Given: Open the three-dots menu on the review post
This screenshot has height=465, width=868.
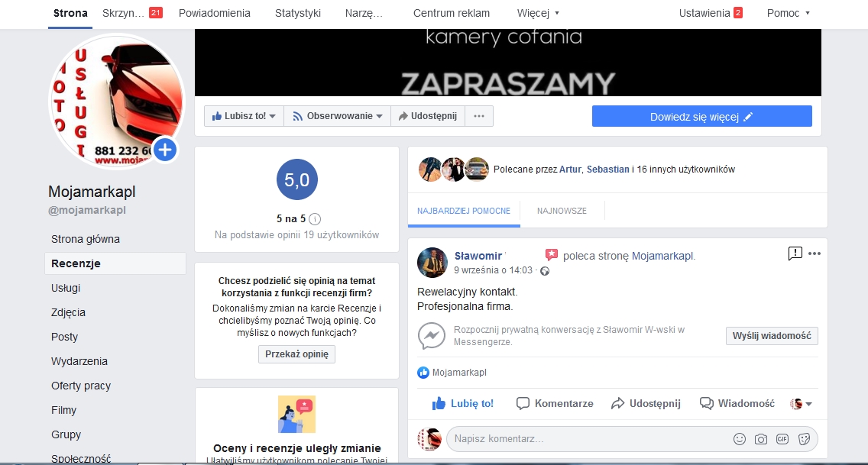Looking at the screenshot, I should click(815, 253).
